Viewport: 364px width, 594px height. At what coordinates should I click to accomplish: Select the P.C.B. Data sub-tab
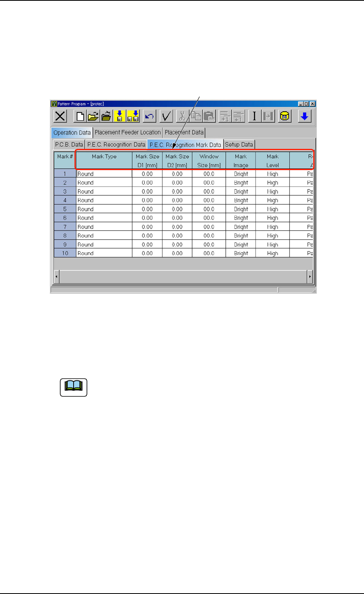point(69,145)
